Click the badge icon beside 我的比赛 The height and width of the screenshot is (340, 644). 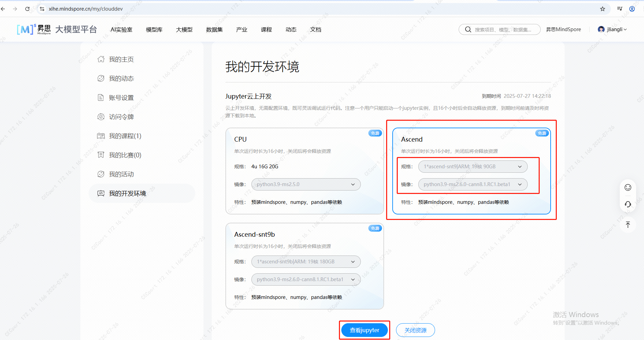101,155
